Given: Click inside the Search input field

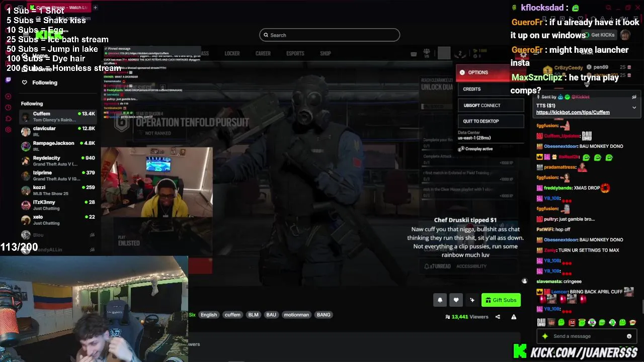Looking at the screenshot, I should [x=330, y=35].
